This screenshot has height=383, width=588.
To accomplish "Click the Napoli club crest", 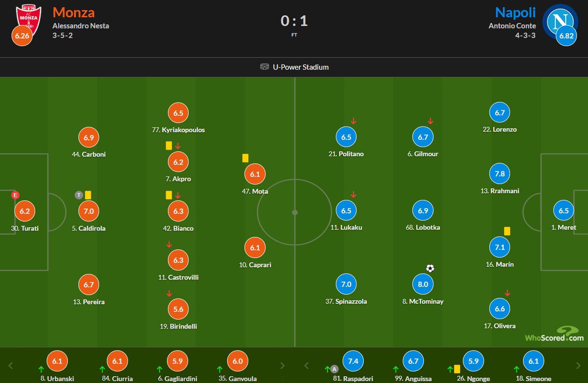I will (x=560, y=21).
